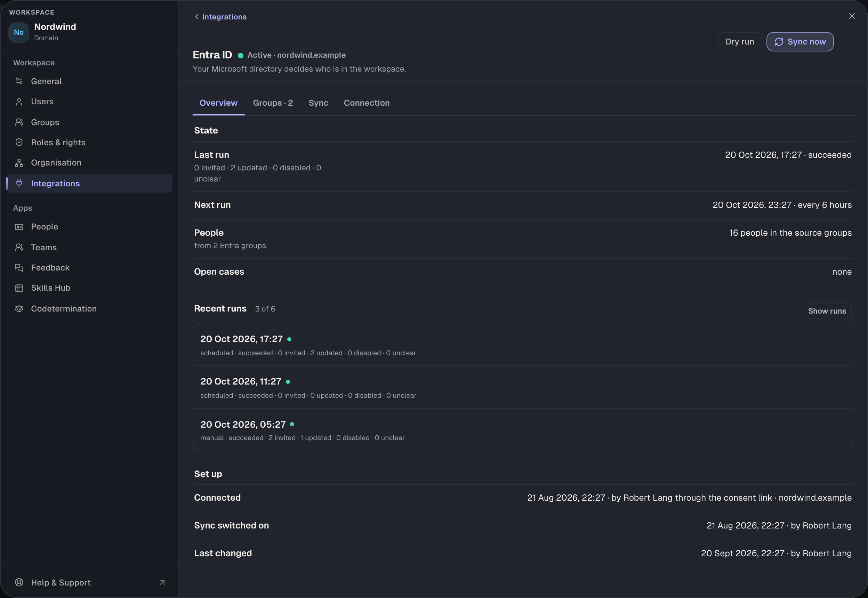
Task: Click the '16 people in the source groups' text
Action: click(x=790, y=233)
